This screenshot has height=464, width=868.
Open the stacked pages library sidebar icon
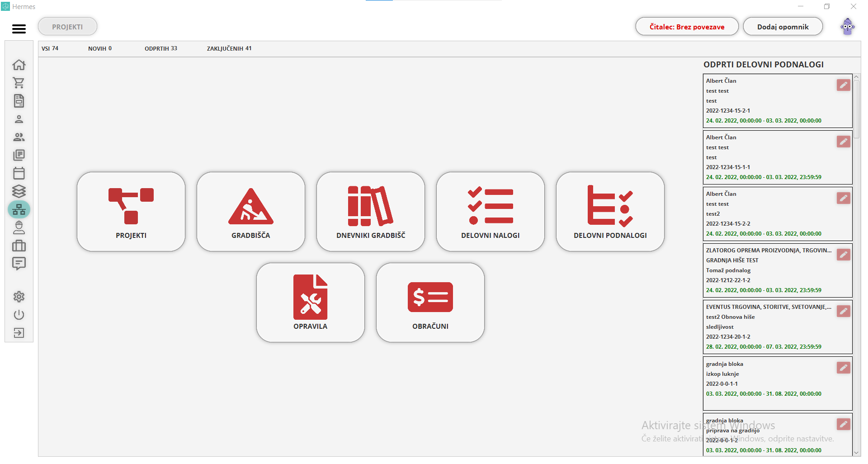point(19,155)
